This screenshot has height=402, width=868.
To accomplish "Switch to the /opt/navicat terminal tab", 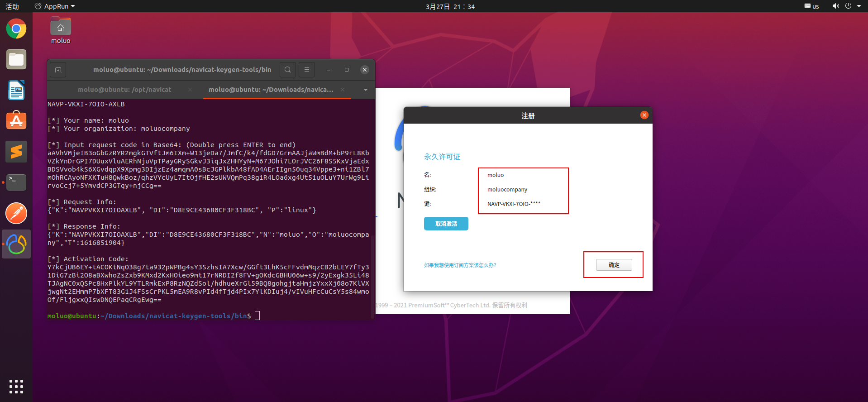I will click(124, 90).
